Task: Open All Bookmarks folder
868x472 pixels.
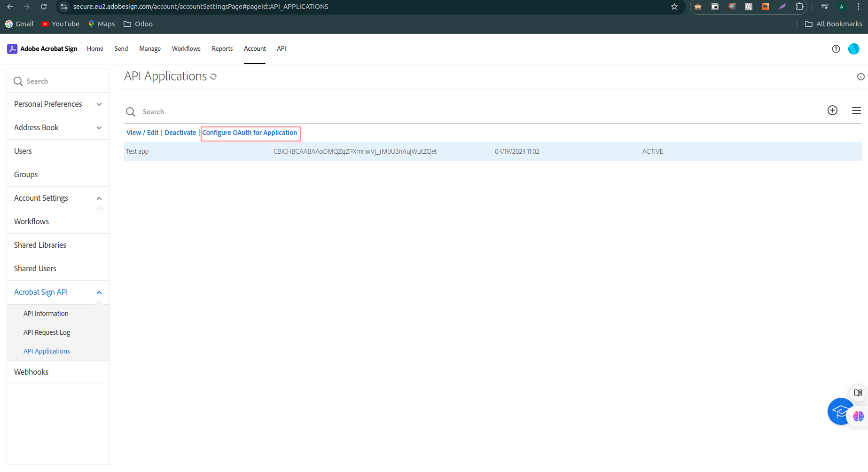Action: (x=834, y=24)
